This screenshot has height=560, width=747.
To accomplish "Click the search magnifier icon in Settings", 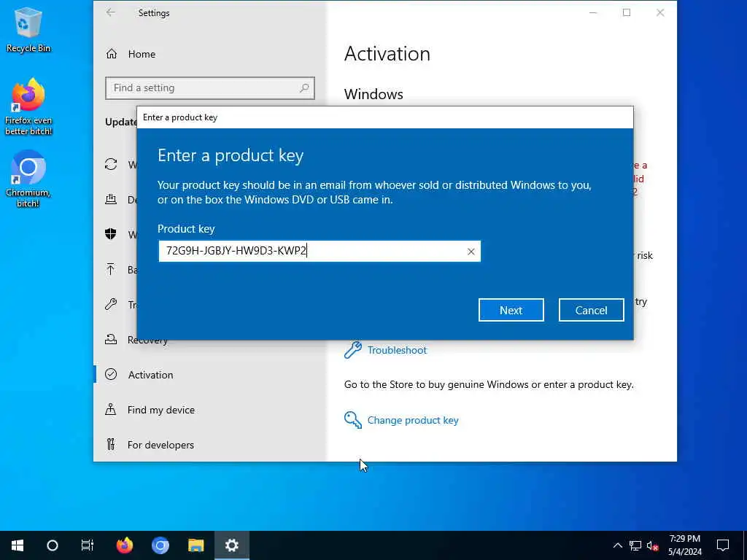I will [304, 87].
